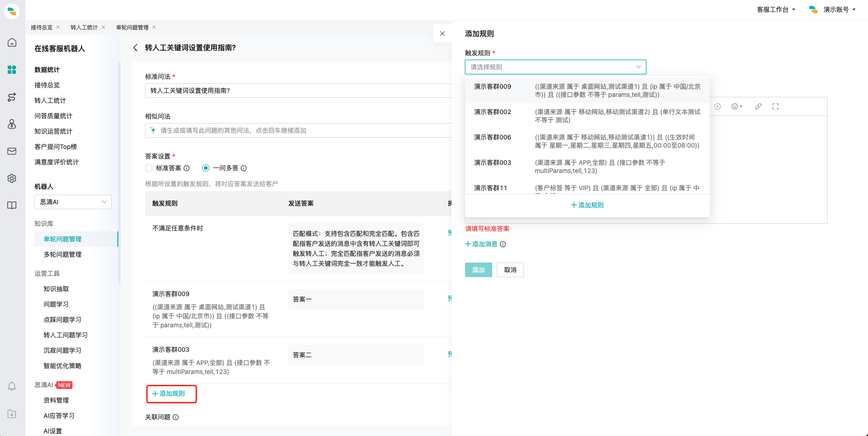Show info tooltip for 关联问题
868x436 pixels.
coord(176,417)
